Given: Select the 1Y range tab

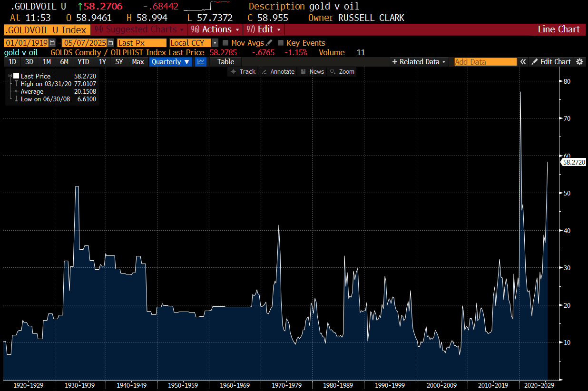Looking at the screenshot, I should [x=102, y=61].
